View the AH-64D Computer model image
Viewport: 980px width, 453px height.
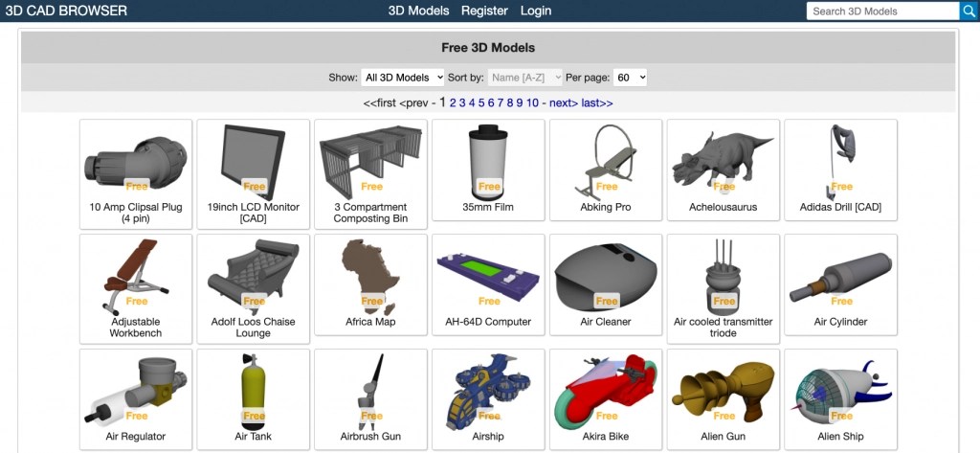coord(488,275)
